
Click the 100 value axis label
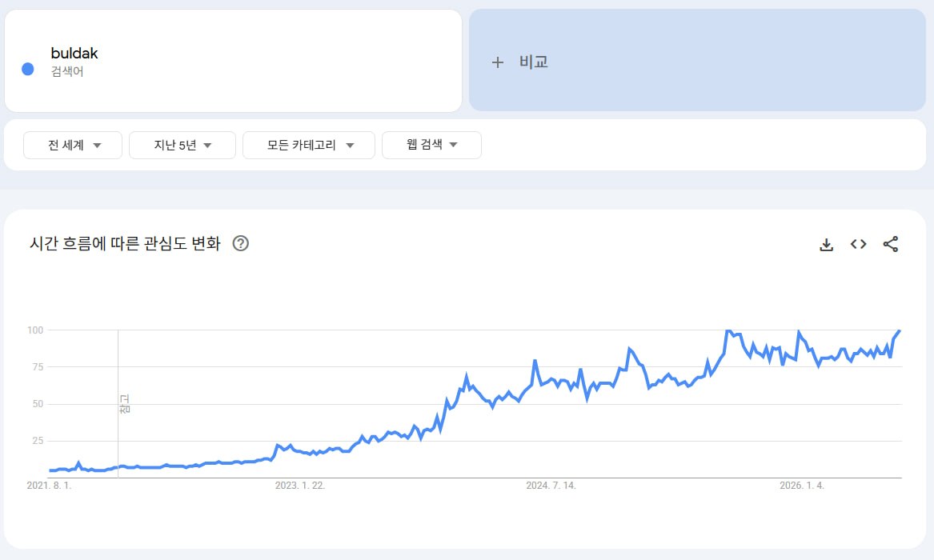[x=35, y=330]
